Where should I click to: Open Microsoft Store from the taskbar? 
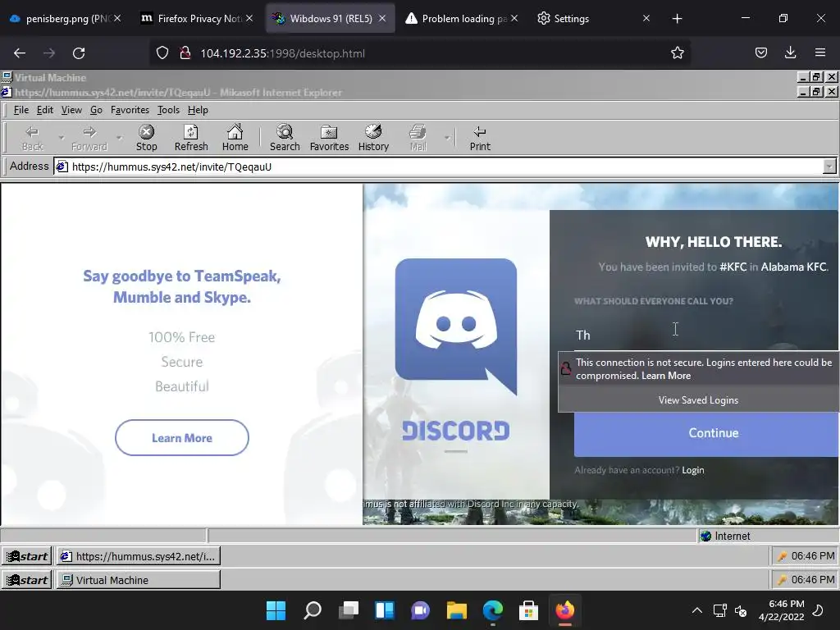point(529,610)
